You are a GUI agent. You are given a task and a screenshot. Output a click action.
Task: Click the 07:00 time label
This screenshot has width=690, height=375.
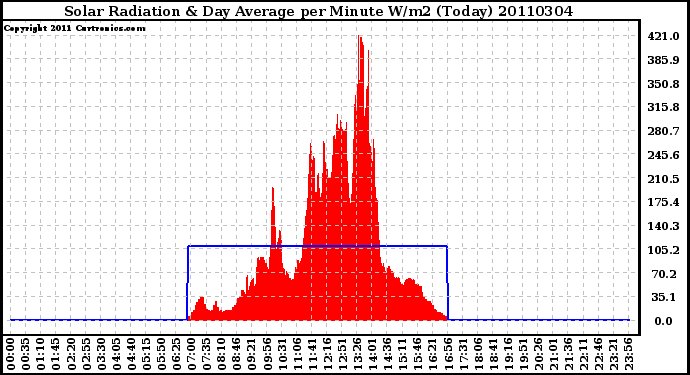click(x=191, y=354)
